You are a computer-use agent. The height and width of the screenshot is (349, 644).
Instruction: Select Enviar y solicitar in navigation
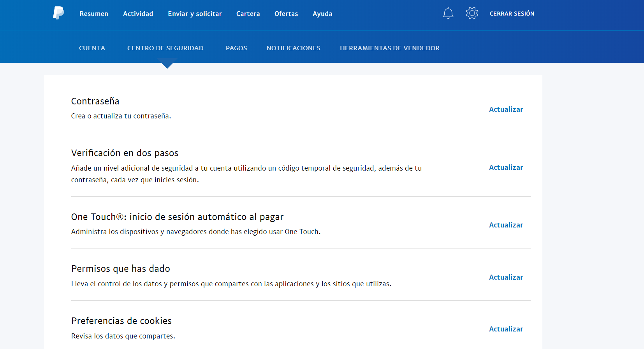[195, 14]
